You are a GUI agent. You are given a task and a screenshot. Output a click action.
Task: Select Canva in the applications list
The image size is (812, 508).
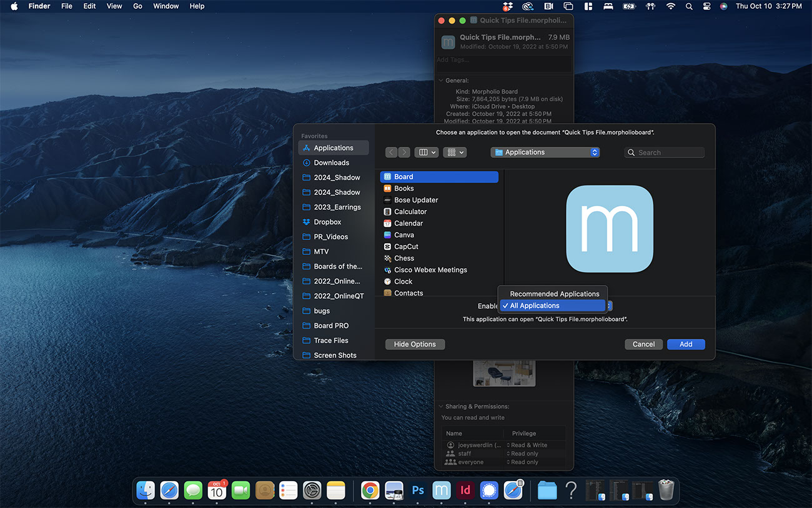[x=404, y=235]
